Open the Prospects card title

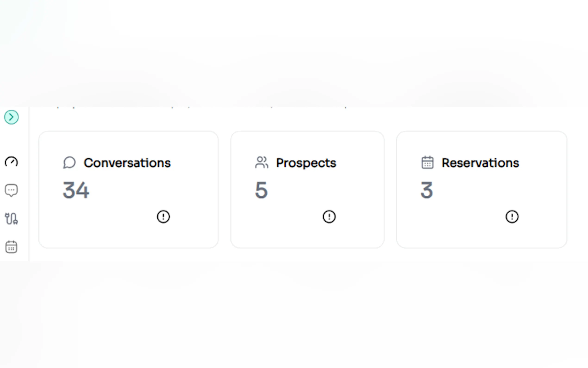306,163
